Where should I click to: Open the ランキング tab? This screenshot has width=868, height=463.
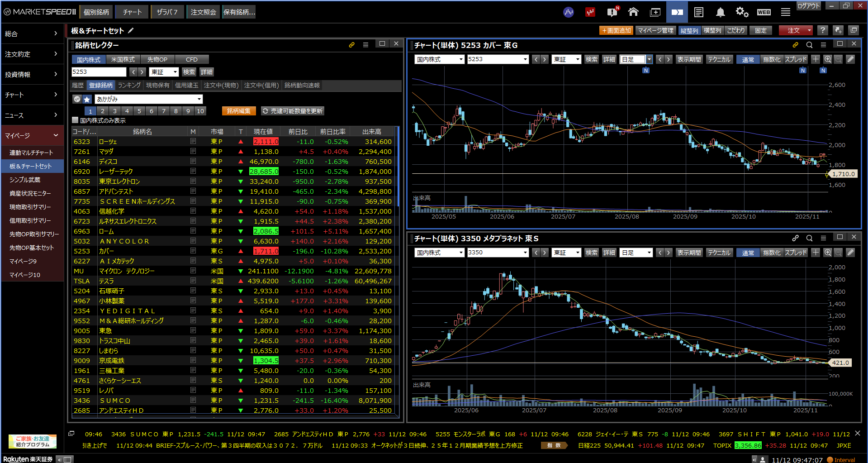pos(129,85)
